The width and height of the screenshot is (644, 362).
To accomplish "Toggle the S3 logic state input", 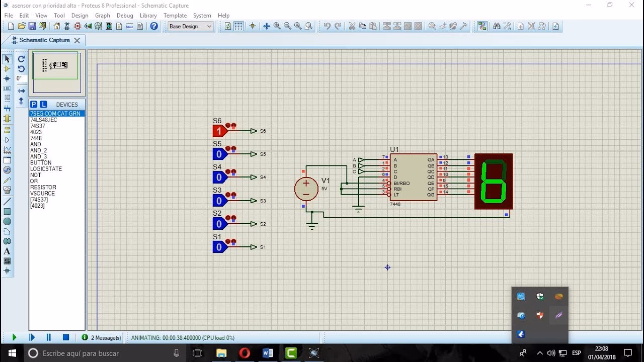I will pyautogui.click(x=219, y=201).
